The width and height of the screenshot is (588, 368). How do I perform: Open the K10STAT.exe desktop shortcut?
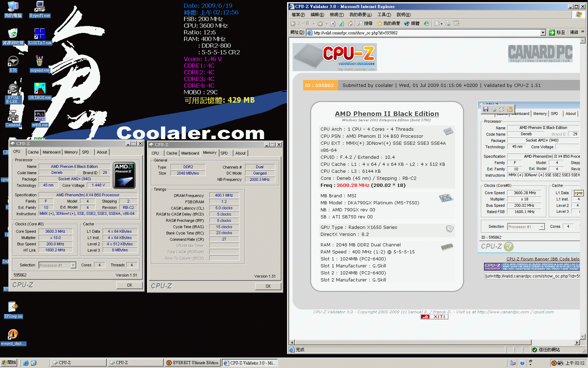click(x=40, y=36)
